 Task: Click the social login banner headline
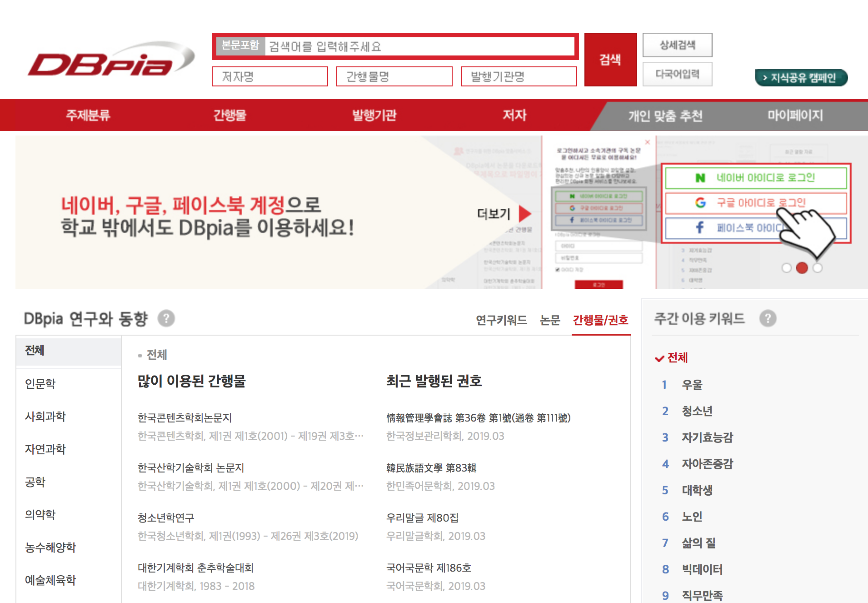207,216
